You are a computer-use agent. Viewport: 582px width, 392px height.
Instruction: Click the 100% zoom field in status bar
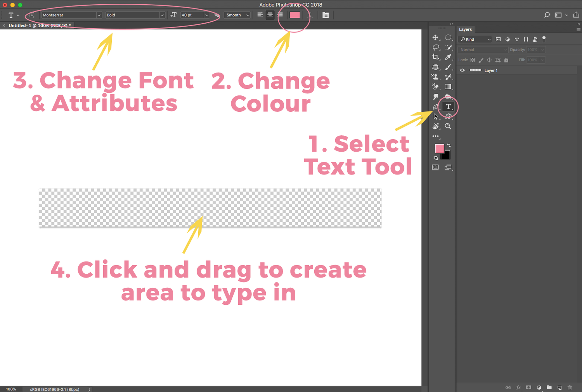(x=11, y=389)
